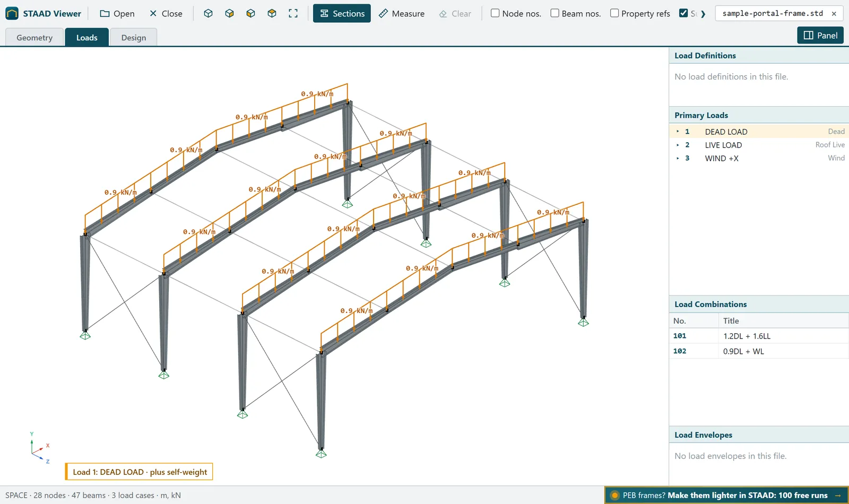Select the DEAD LOAD primary load row

pos(759,132)
